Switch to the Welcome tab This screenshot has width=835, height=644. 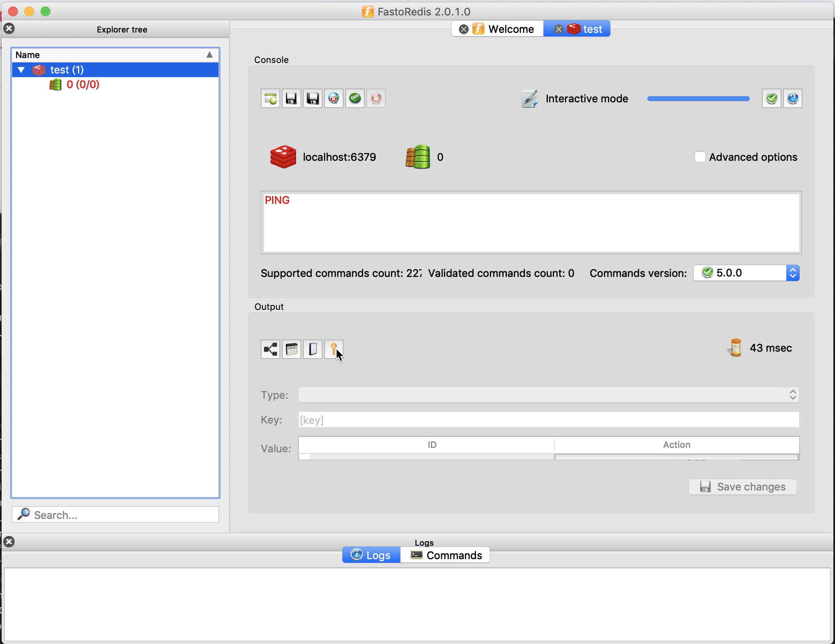point(498,29)
